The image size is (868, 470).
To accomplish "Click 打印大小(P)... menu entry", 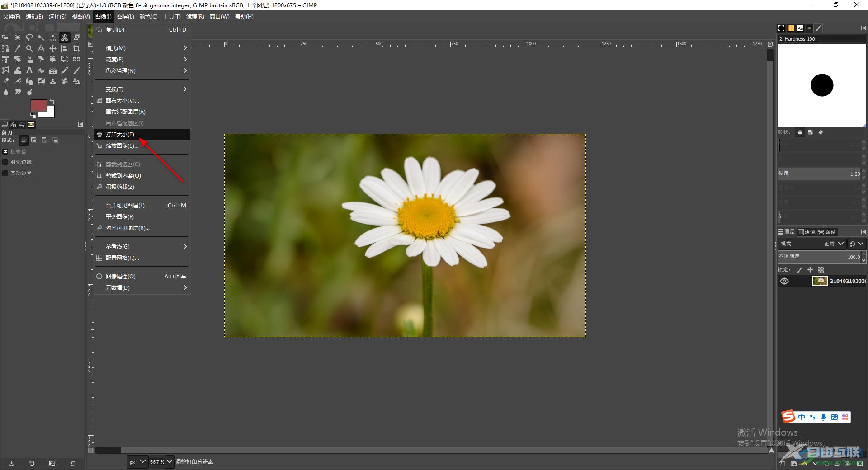I will tap(142, 134).
